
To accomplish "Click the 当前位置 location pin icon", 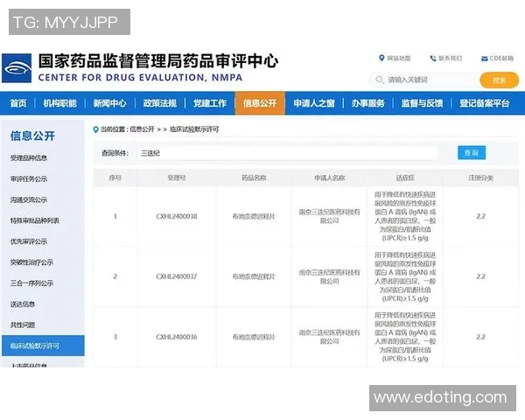I will point(95,129).
